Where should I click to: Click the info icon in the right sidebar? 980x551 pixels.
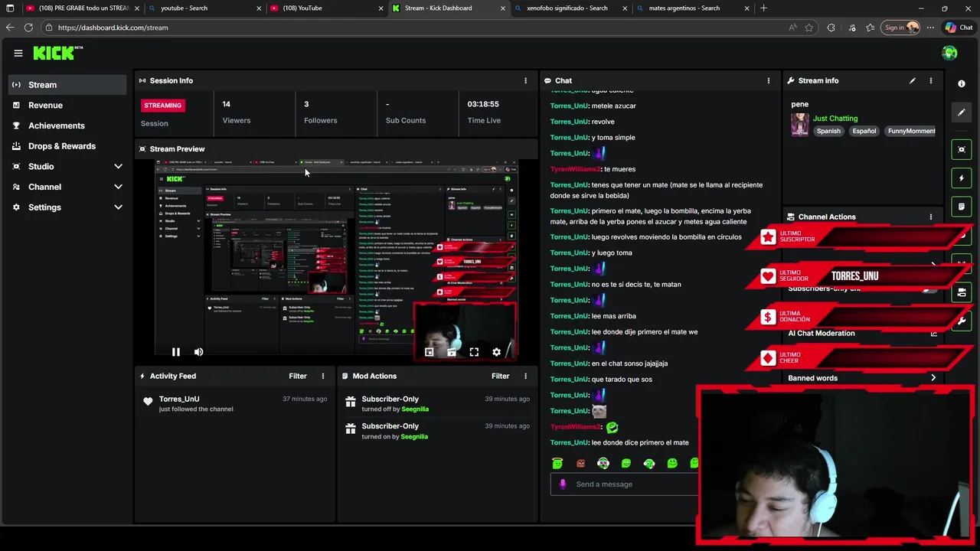(962, 83)
